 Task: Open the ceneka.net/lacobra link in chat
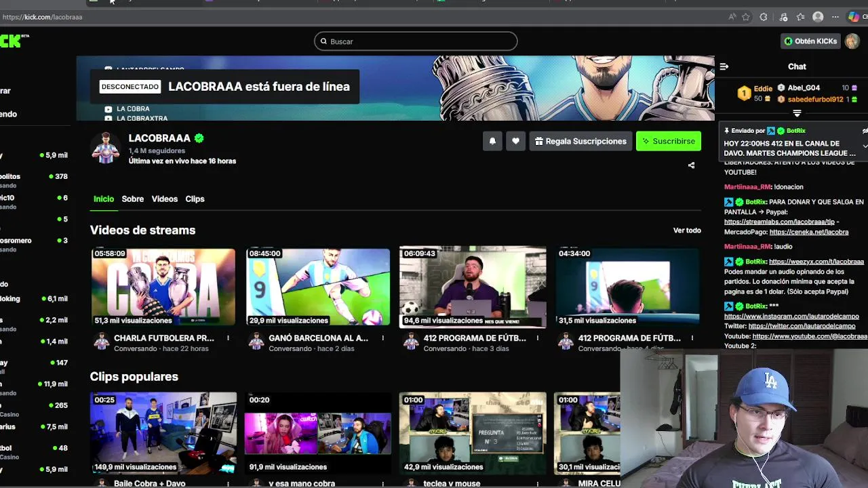point(809,232)
